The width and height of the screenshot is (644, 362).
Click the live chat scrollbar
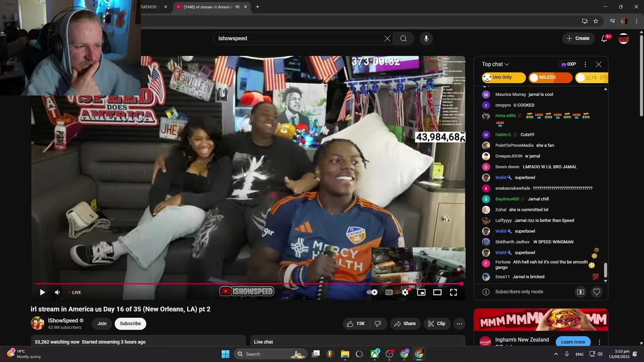click(605, 270)
